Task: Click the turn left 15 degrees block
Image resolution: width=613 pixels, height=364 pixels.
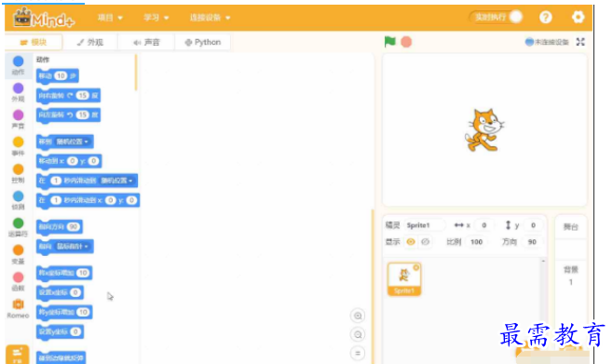Action: coord(68,115)
